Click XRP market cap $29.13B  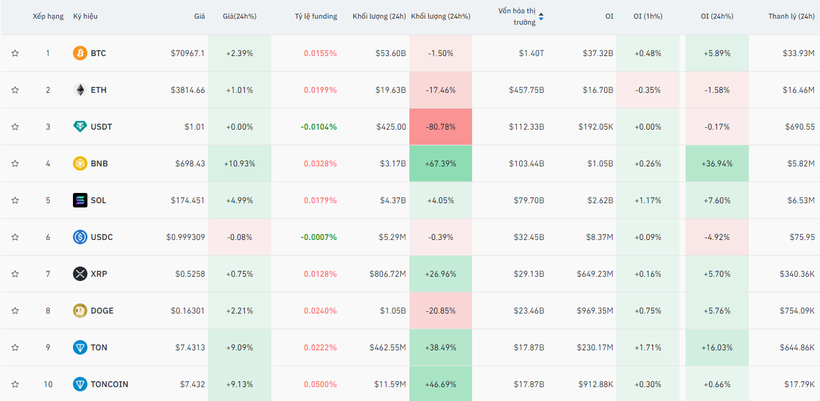[x=529, y=274]
